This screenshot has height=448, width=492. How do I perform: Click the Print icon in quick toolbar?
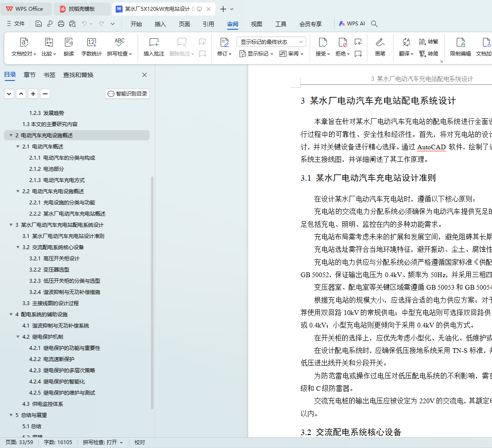61,24
